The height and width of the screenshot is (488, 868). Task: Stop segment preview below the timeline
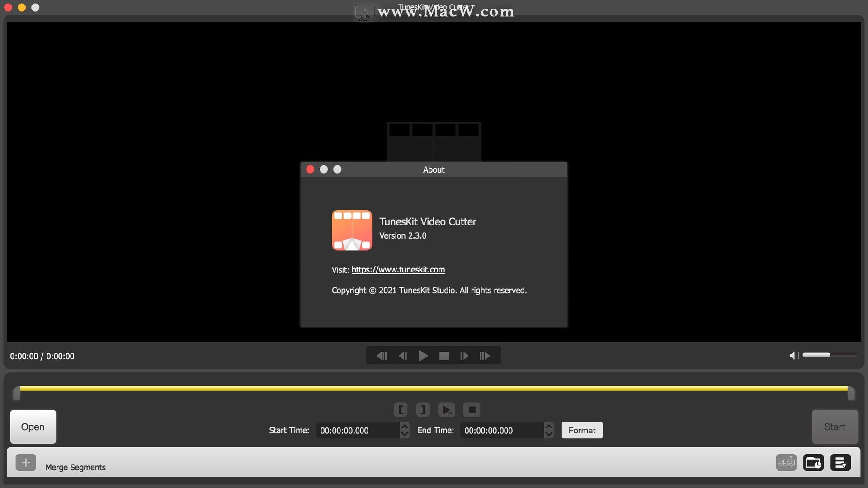[x=472, y=410]
